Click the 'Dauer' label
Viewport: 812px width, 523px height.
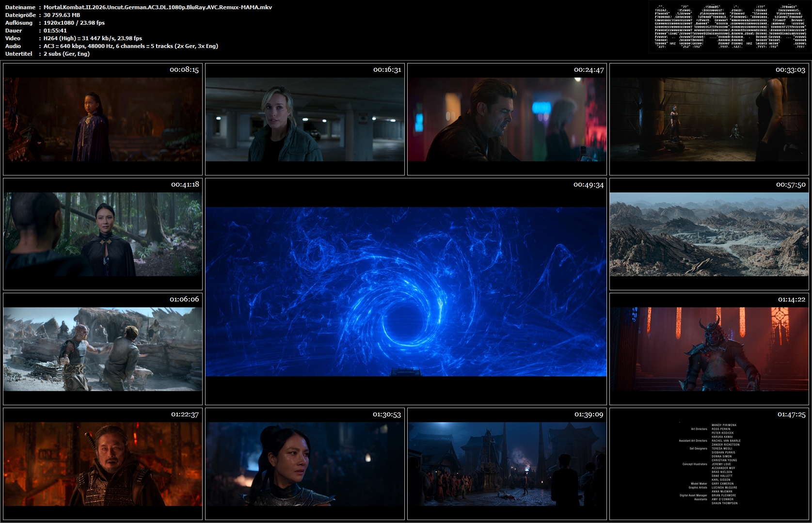click(14, 31)
